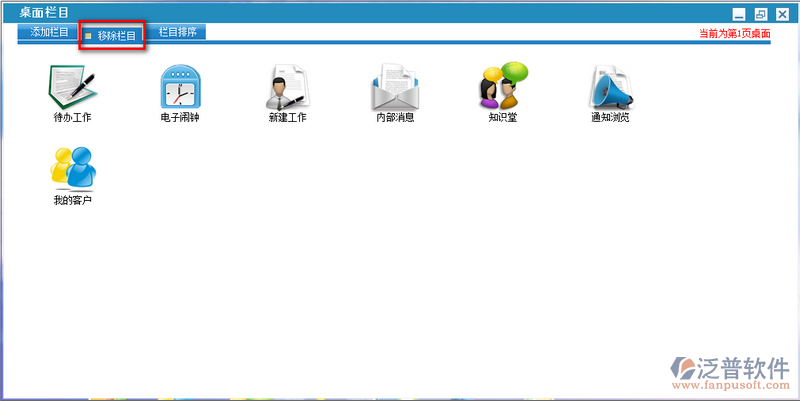Viewport: 800px width, 401px height.
Task: Click the 新建工作 label text
Action: [x=287, y=117]
